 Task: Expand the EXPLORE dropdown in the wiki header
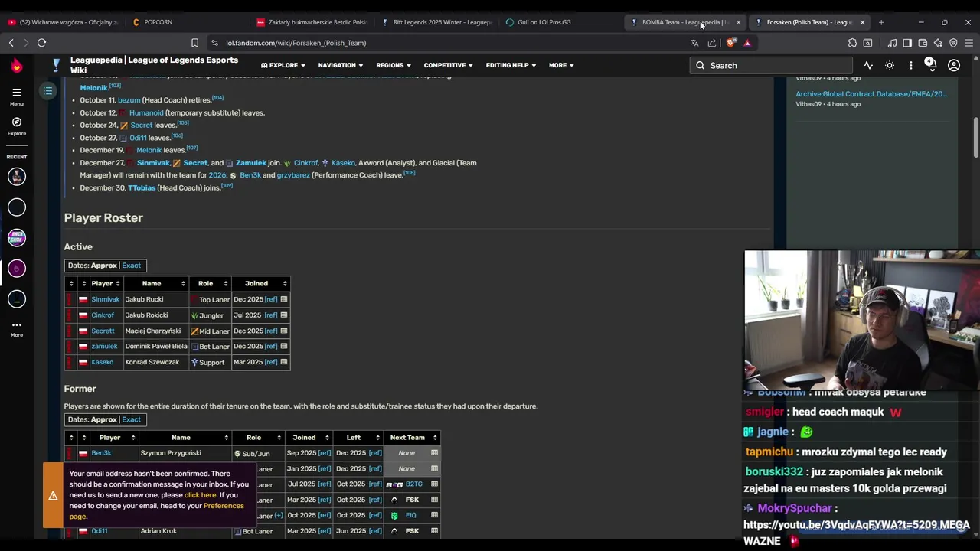283,65
